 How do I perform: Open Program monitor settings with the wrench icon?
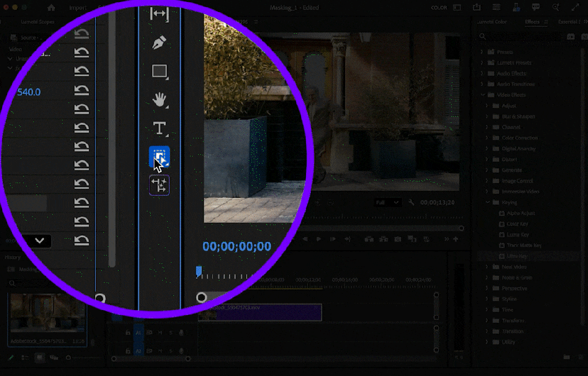point(410,202)
